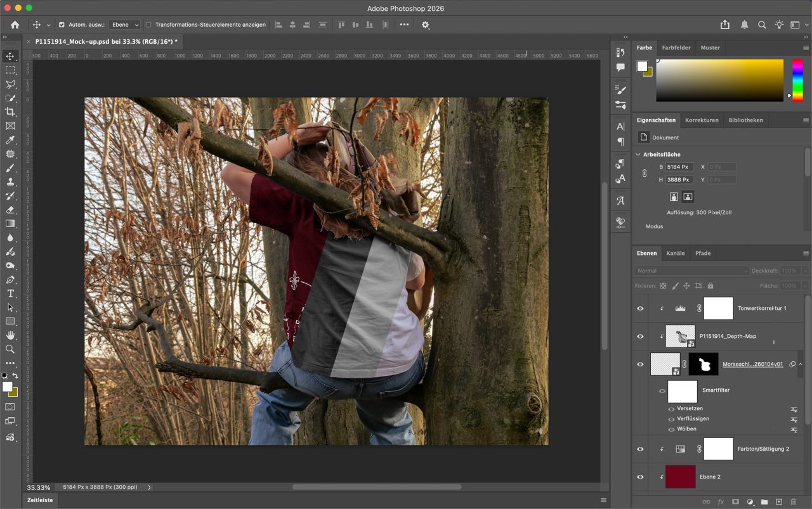
Task: Enable Transformations-Steuerelemente anzeigen checkbox
Action: (x=148, y=25)
